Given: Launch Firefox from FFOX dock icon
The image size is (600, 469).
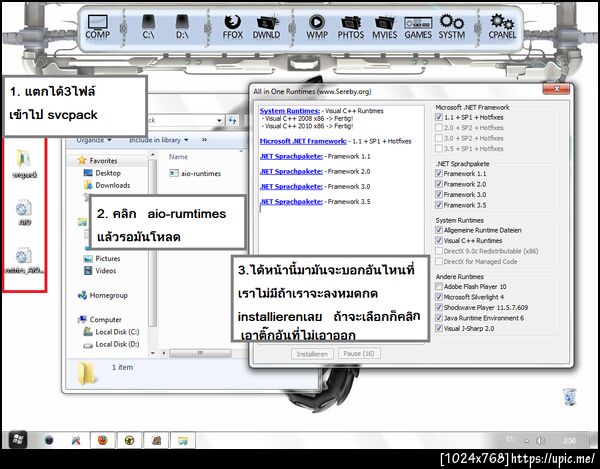Looking at the screenshot, I should pyautogui.click(x=233, y=27).
